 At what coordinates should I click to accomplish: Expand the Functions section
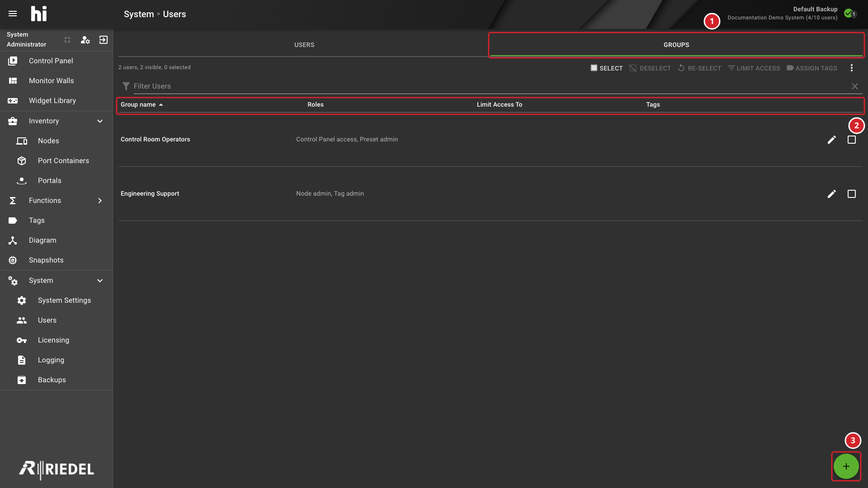point(100,201)
